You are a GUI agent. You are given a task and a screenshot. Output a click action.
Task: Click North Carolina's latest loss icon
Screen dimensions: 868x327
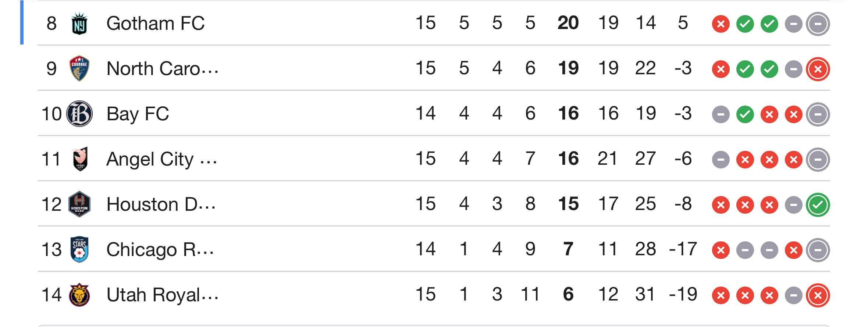click(x=818, y=69)
